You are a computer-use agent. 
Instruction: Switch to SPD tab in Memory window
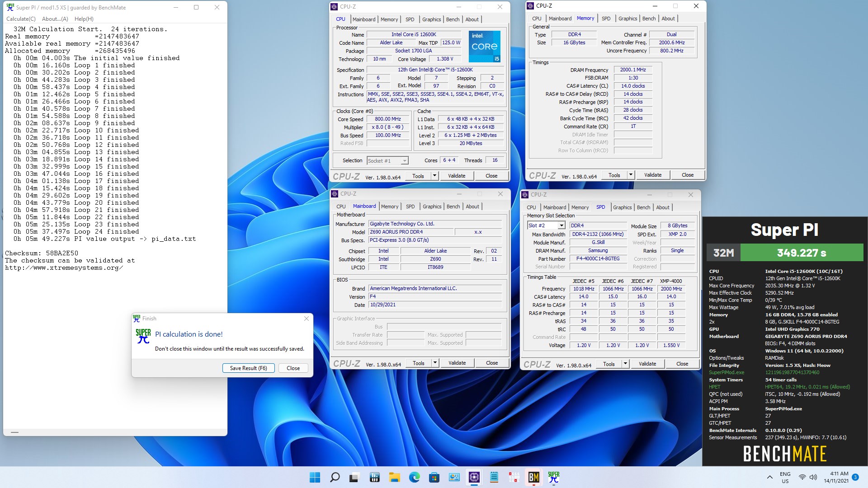(606, 19)
